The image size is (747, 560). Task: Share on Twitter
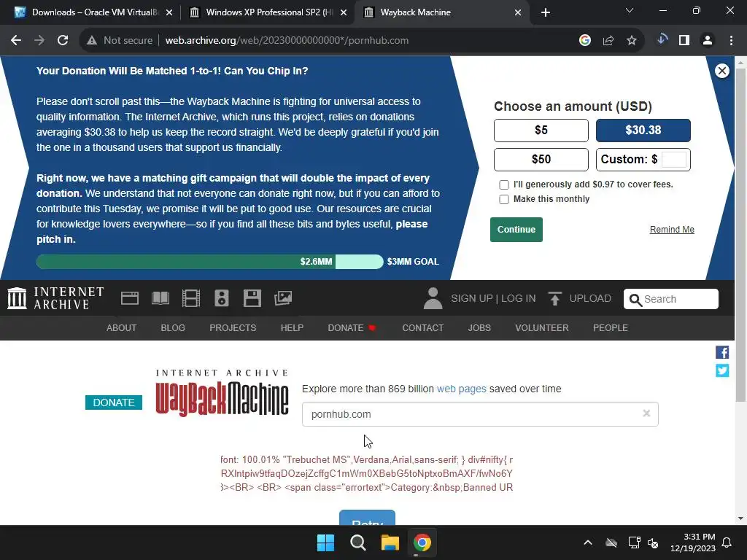click(x=722, y=370)
